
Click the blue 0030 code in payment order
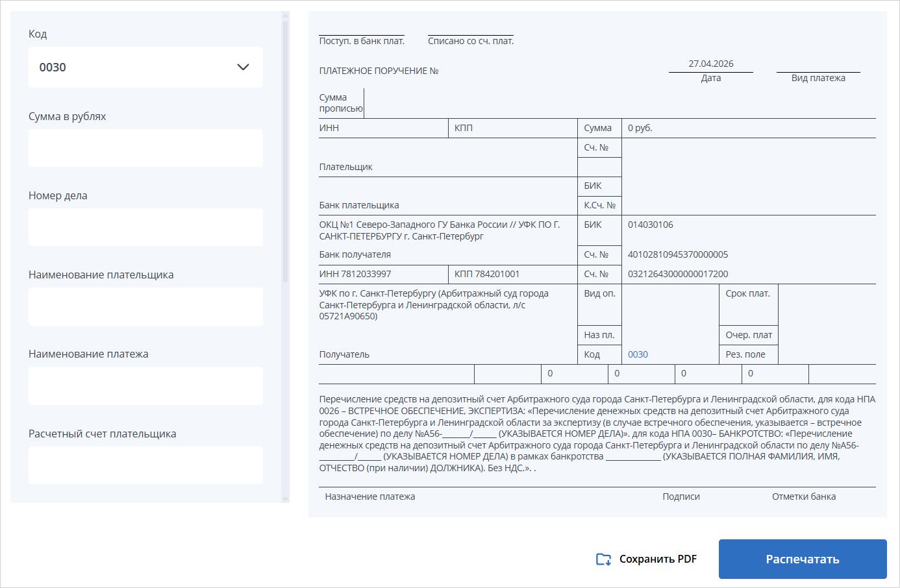(638, 354)
